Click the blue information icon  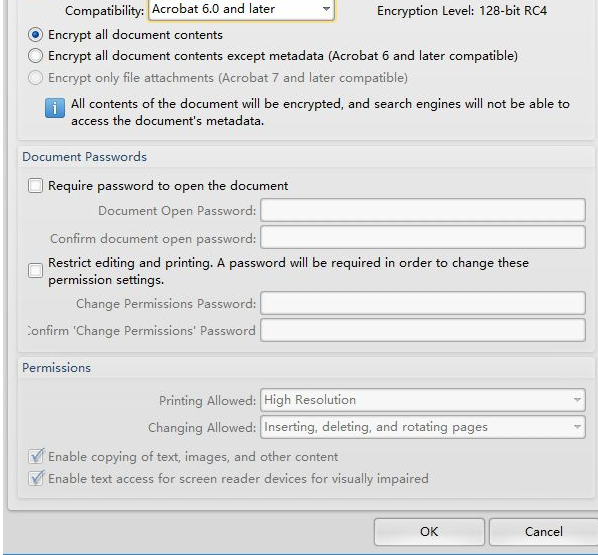tap(55, 108)
